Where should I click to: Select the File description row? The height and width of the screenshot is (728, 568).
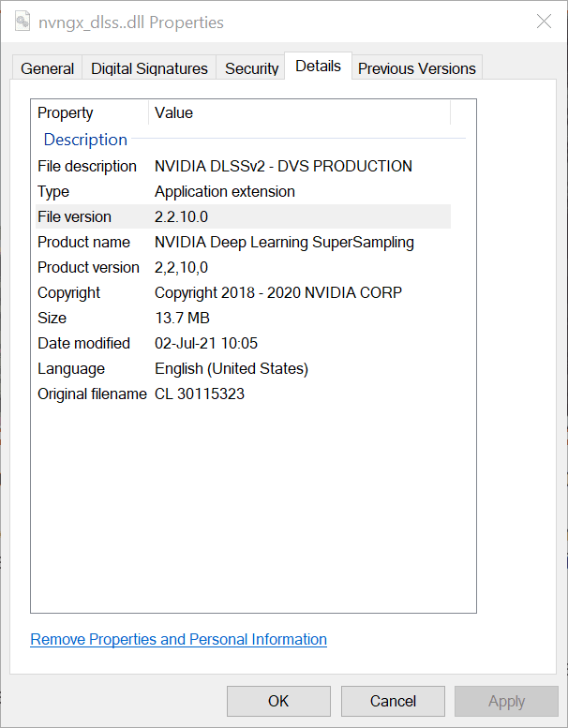pos(87,167)
